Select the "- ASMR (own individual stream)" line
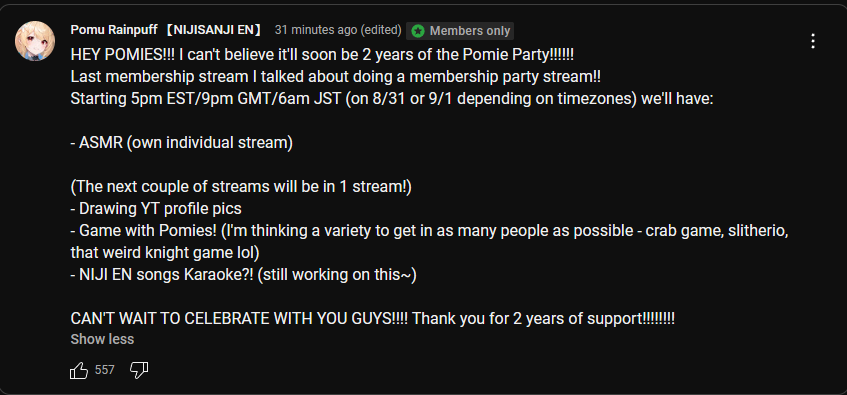This screenshot has width=847, height=395. (182, 143)
